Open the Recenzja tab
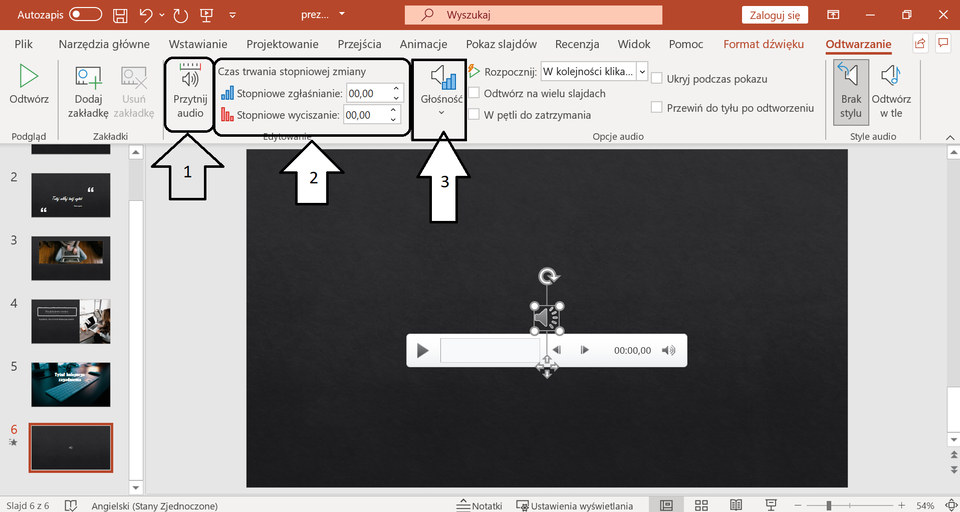The image size is (960, 512). click(577, 44)
